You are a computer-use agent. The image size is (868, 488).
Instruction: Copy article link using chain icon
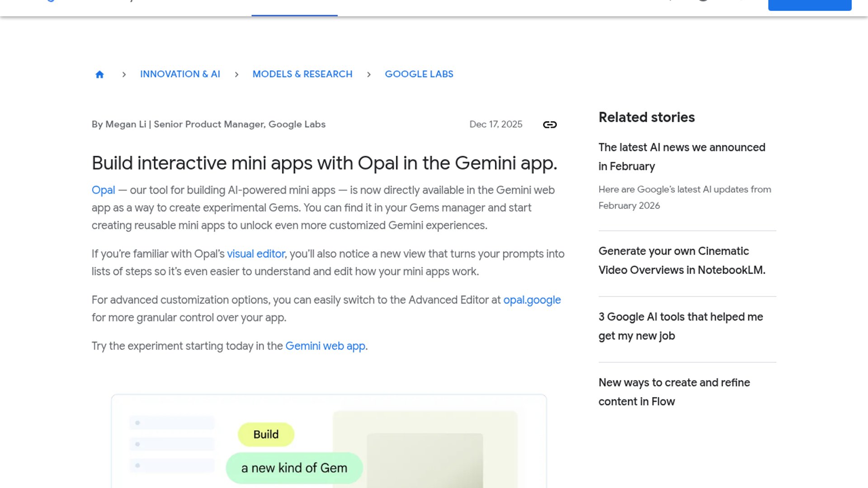tap(550, 125)
